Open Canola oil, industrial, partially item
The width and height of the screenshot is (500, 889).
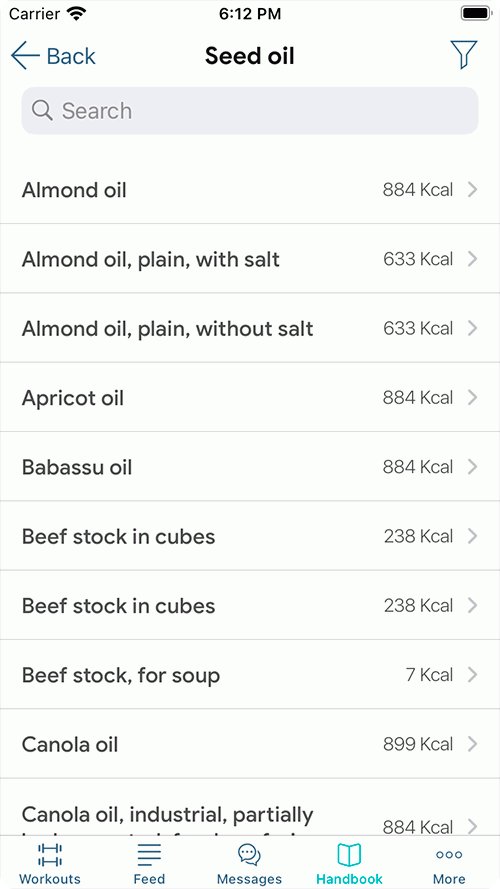(250, 807)
